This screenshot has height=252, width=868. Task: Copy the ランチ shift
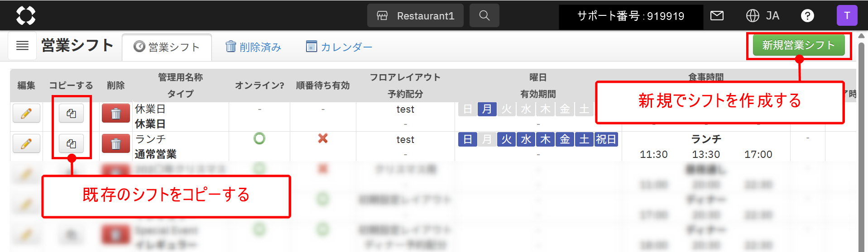coord(71,143)
